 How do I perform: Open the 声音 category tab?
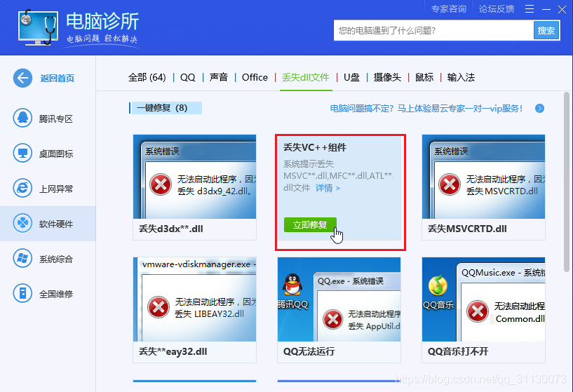(219, 77)
